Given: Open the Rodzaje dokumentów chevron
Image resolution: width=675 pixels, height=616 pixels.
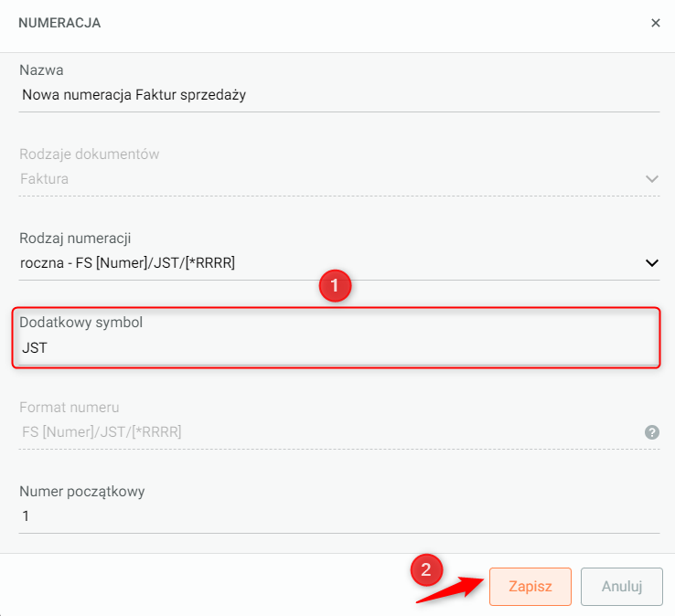Looking at the screenshot, I should click(x=651, y=179).
